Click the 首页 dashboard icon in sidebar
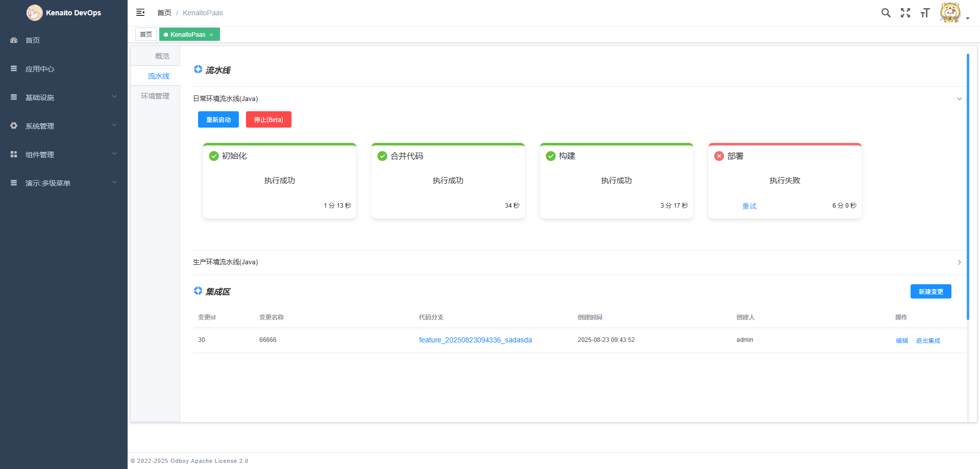The image size is (980, 469). pyautogui.click(x=14, y=40)
